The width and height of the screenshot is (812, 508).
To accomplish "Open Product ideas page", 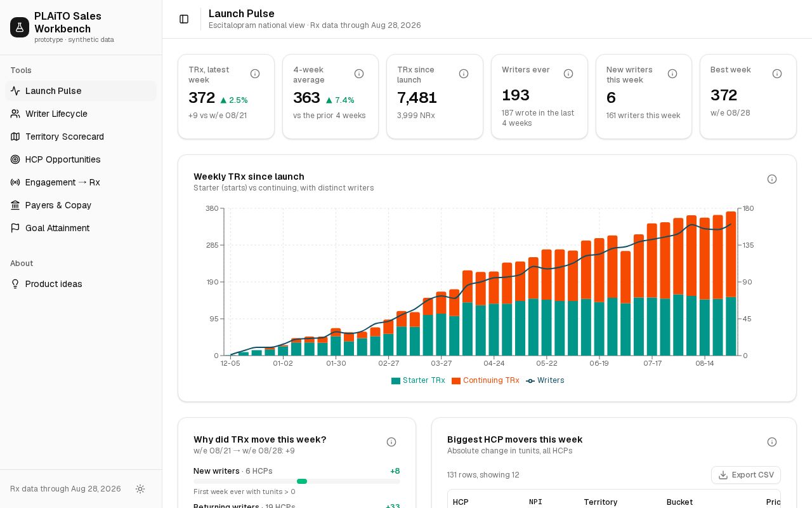I will click(81, 284).
